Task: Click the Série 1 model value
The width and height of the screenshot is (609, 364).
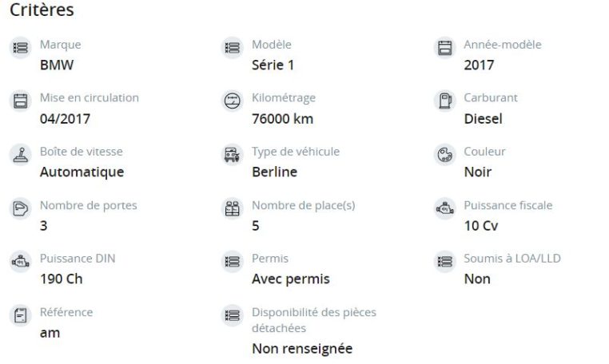Action: (x=273, y=65)
